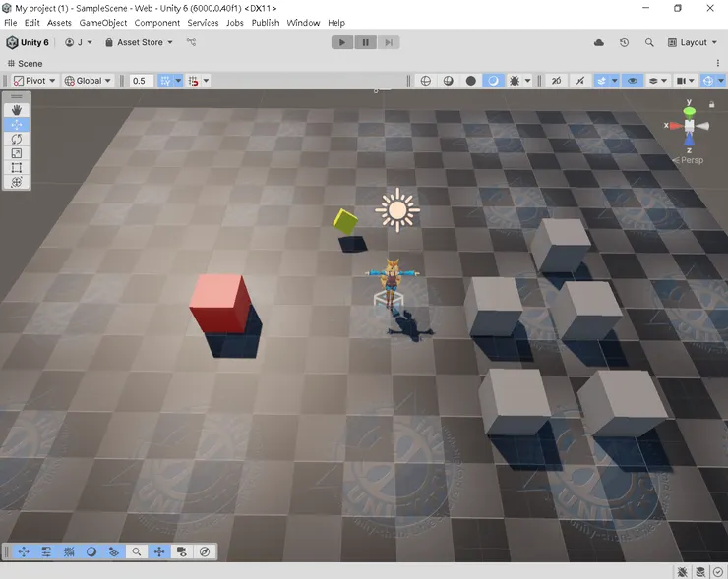Screen dimensions: 728x579
Task: Switch to Unlit draw mode
Action: [x=471, y=81]
